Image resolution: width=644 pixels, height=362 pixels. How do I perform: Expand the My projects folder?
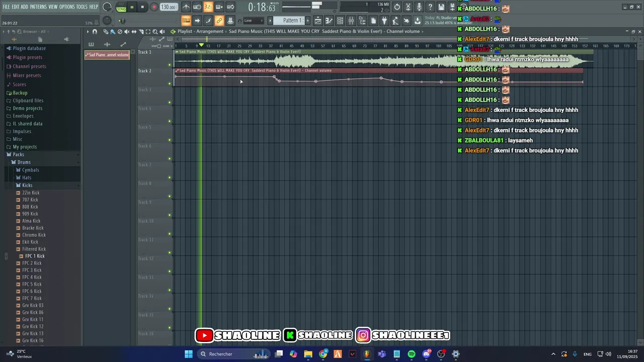pos(25,147)
